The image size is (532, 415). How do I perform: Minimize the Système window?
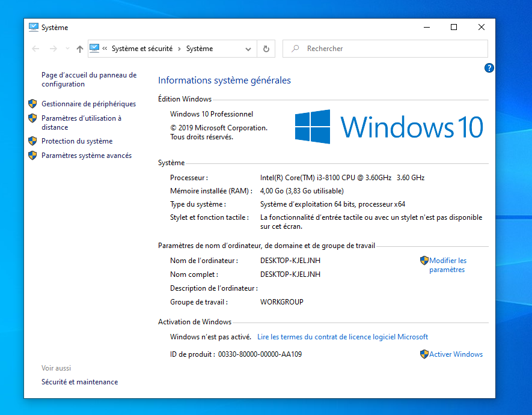427,27
